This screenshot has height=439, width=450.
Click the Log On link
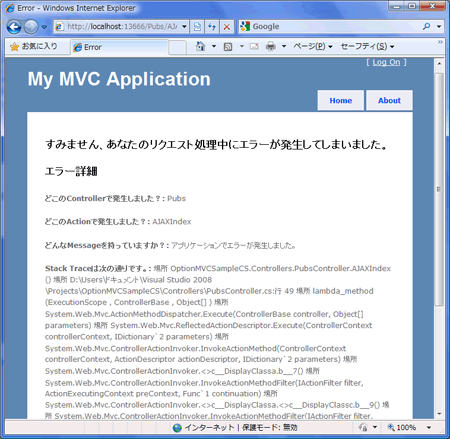[386, 62]
